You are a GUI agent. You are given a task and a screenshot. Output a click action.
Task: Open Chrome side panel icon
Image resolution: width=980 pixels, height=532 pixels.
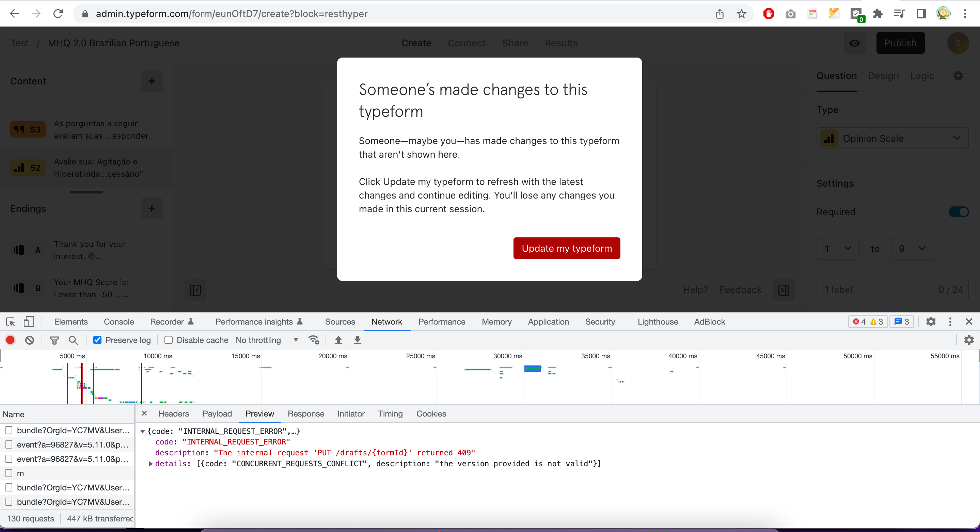click(x=921, y=14)
